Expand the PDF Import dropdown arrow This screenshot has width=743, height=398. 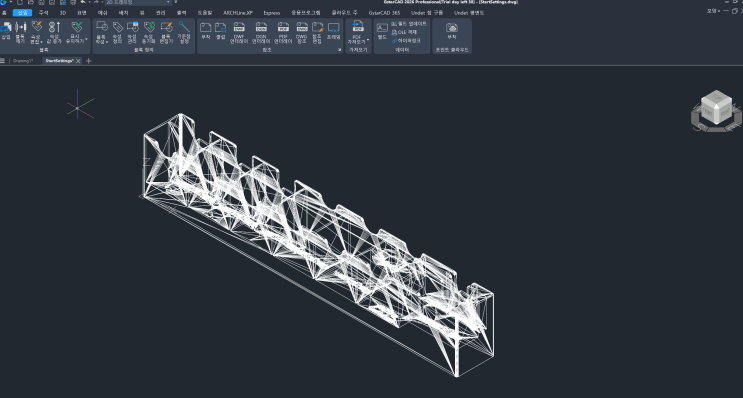pos(368,40)
